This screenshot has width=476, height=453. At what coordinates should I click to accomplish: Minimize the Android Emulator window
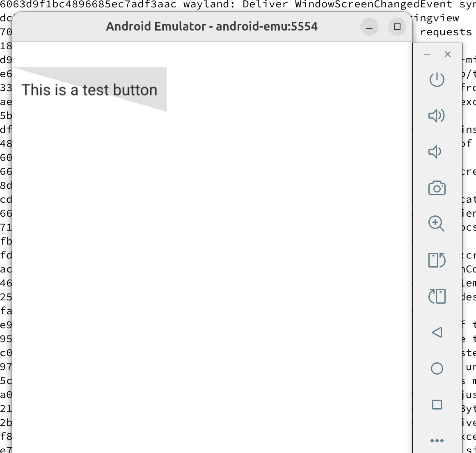coord(369,27)
